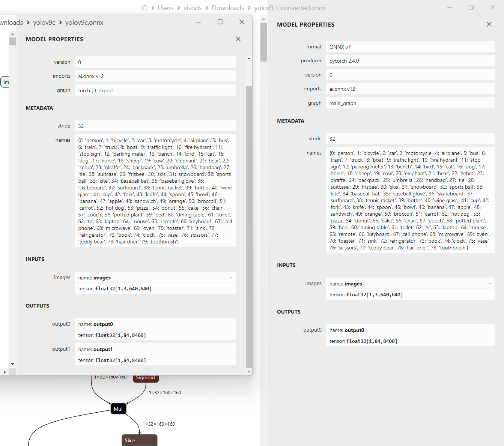Click the graph field showing torch-jit-export
The image size is (504, 446).
pos(155,90)
